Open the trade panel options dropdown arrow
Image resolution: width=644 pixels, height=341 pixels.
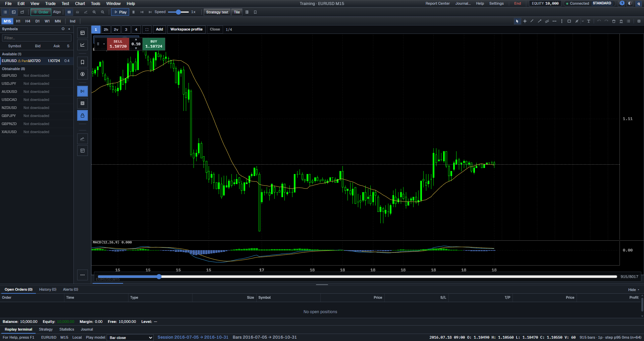coord(104,44)
